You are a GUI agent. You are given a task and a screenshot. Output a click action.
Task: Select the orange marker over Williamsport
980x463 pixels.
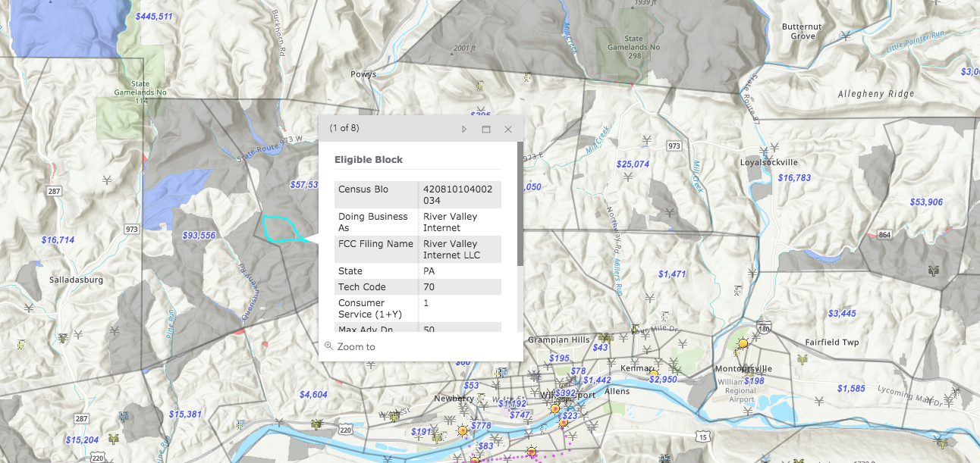556,408
